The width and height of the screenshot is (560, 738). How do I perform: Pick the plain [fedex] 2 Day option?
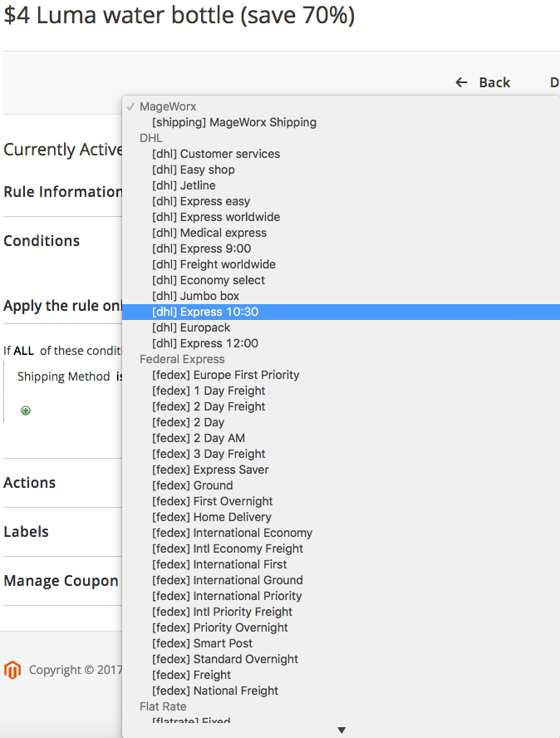click(341, 422)
